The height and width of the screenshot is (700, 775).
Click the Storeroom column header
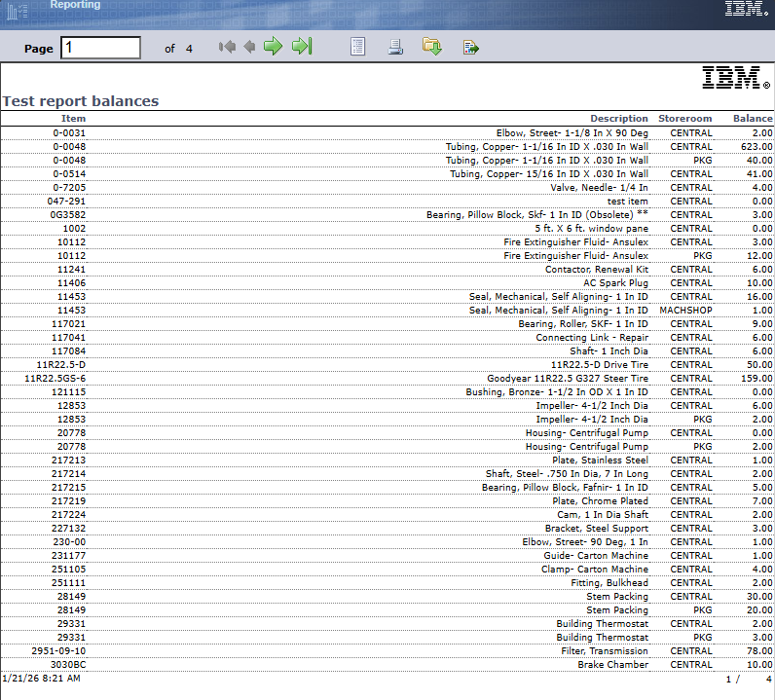pyautogui.click(x=685, y=118)
